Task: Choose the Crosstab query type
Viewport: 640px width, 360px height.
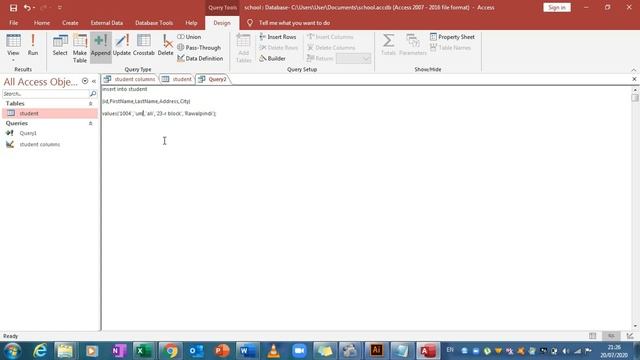Action: pos(144,45)
